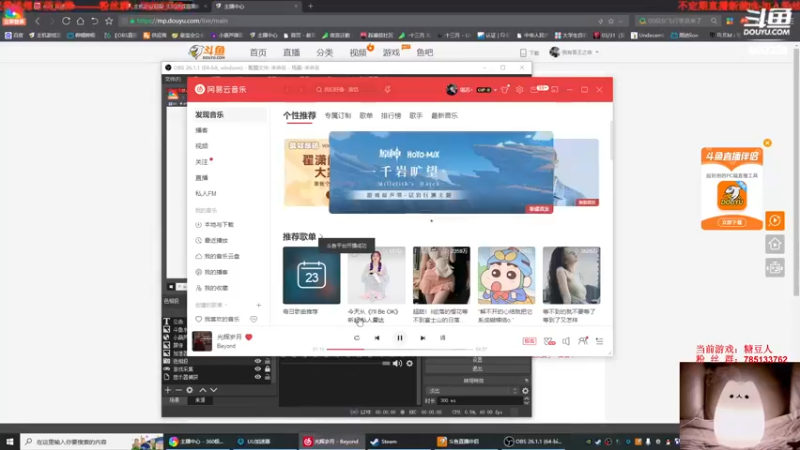Click the home icon on Douyu right sidebar
The width and height of the screenshot is (800, 450).
(775, 244)
